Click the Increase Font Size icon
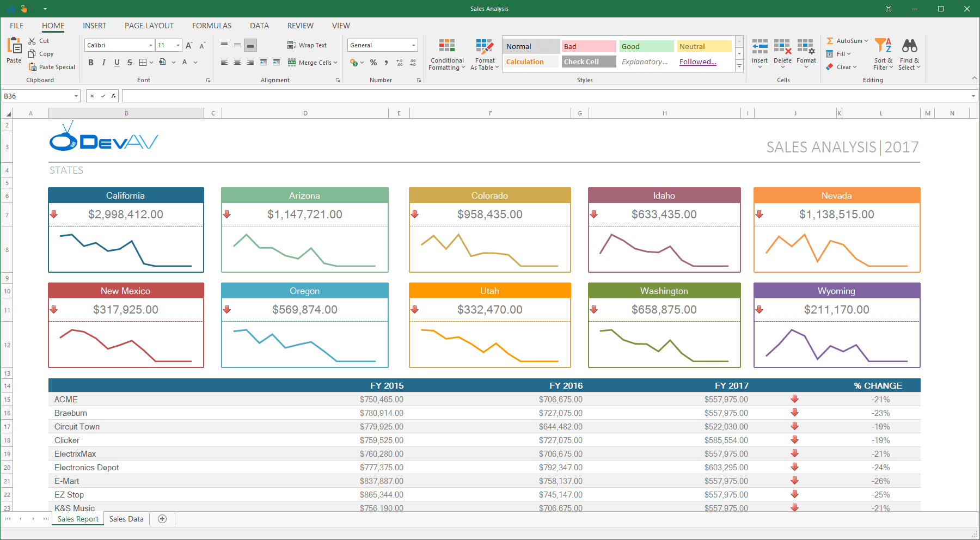 189,46
